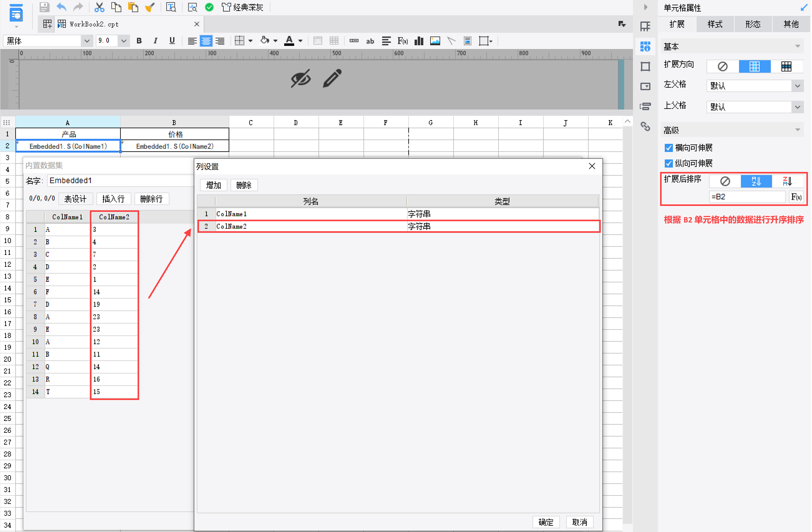Click the 确定 button in 列设置 dialog
812x532 pixels.
pos(546,522)
